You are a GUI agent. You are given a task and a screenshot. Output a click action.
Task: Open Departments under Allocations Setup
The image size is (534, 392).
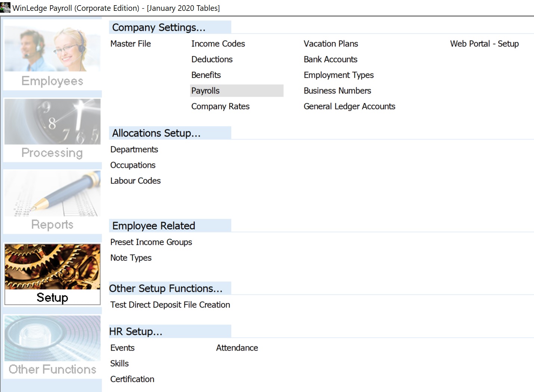(134, 150)
